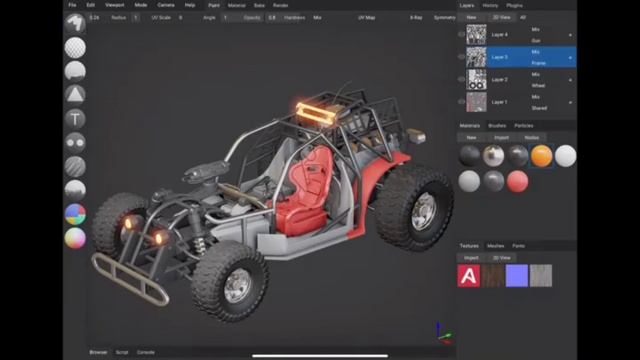Select the Color ID tool
640x360 pixels.
[x=75, y=214]
